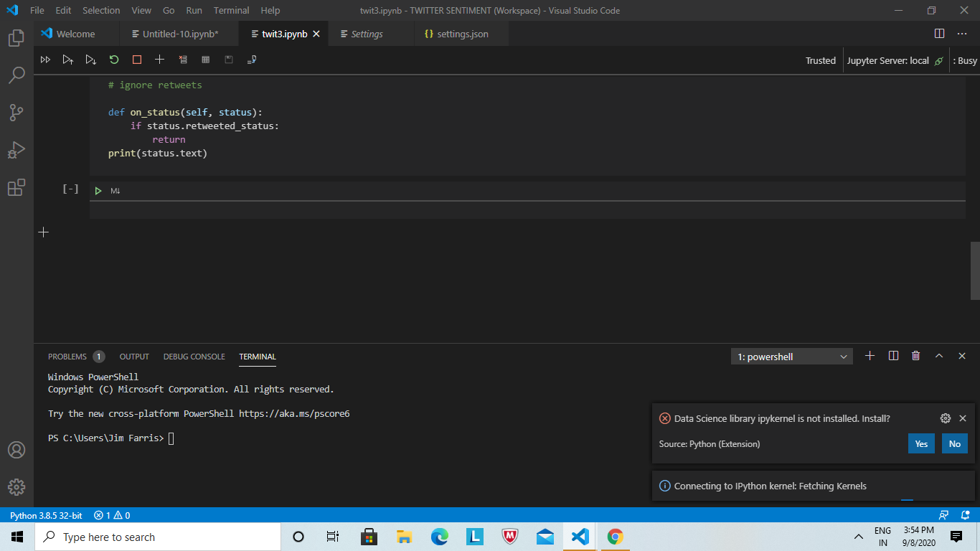Restart the IPython kernel

pyautogui.click(x=114, y=60)
